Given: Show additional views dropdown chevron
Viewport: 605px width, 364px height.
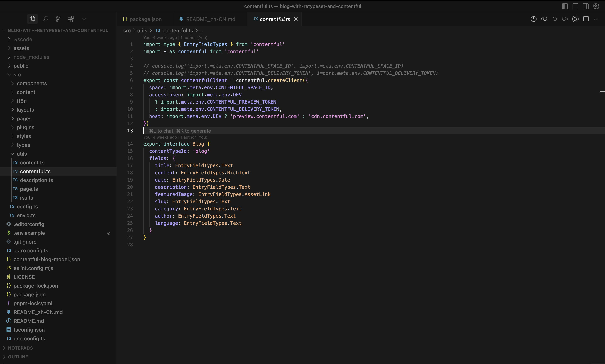Looking at the screenshot, I should 83,19.
